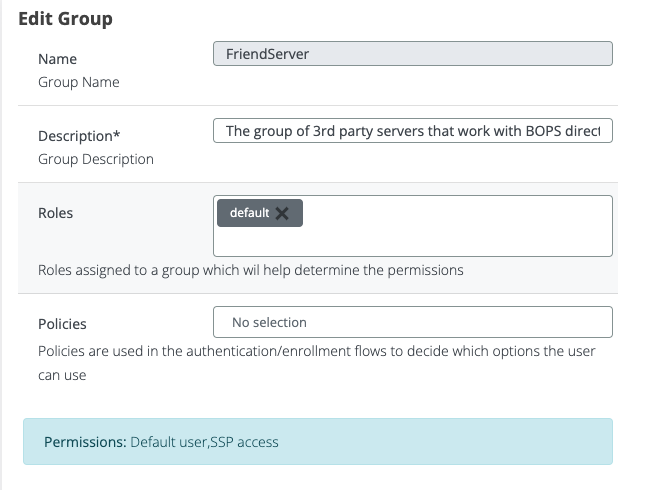Click the Roles assigned to a group hint
This screenshot has height=490, width=657.
pos(250,270)
